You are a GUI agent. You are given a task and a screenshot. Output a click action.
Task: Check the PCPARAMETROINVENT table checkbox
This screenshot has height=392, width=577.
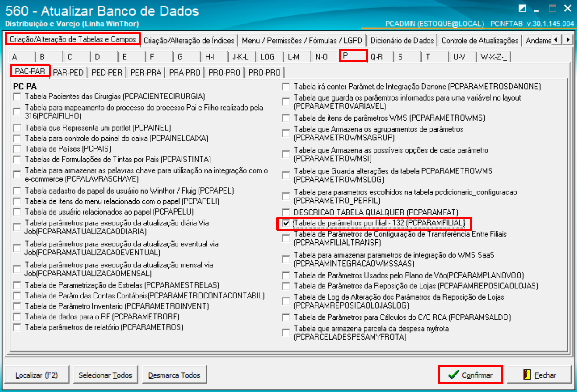pos(17,306)
